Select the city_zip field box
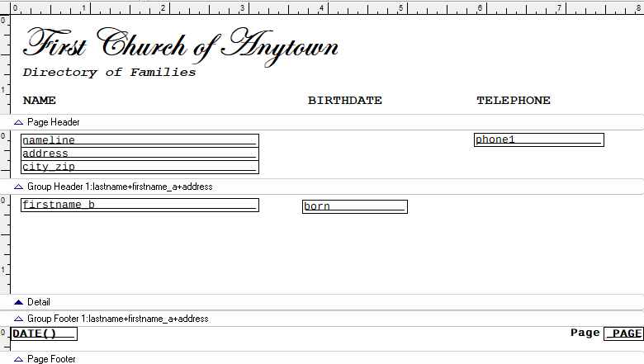Image resolution: width=644 pixels, height=364 pixels. click(x=140, y=167)
